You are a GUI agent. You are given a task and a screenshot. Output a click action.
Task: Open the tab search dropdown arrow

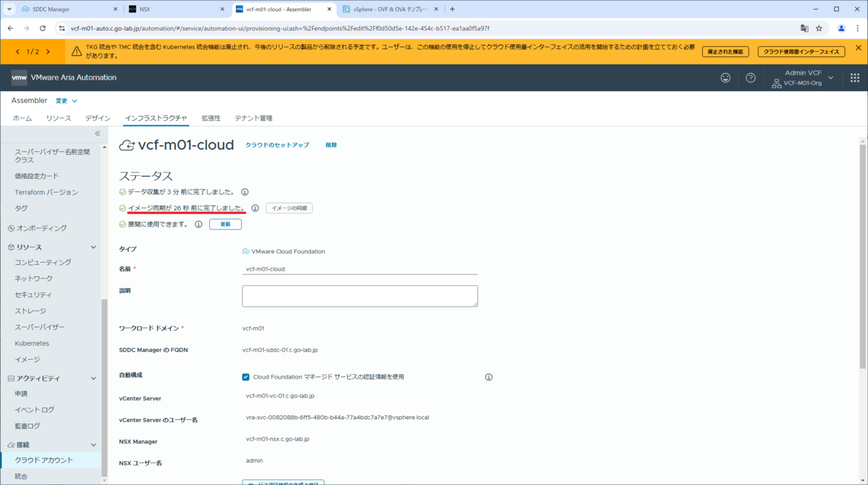pos(9,9)
